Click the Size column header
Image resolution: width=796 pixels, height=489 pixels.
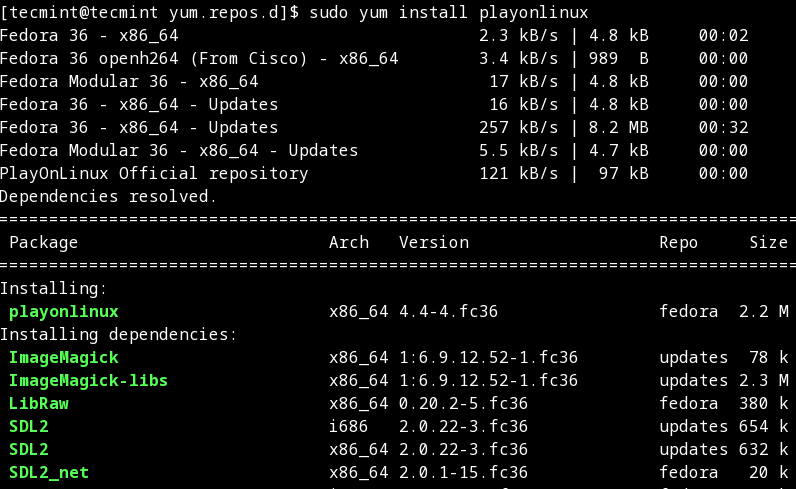click(x=769, y=242)
